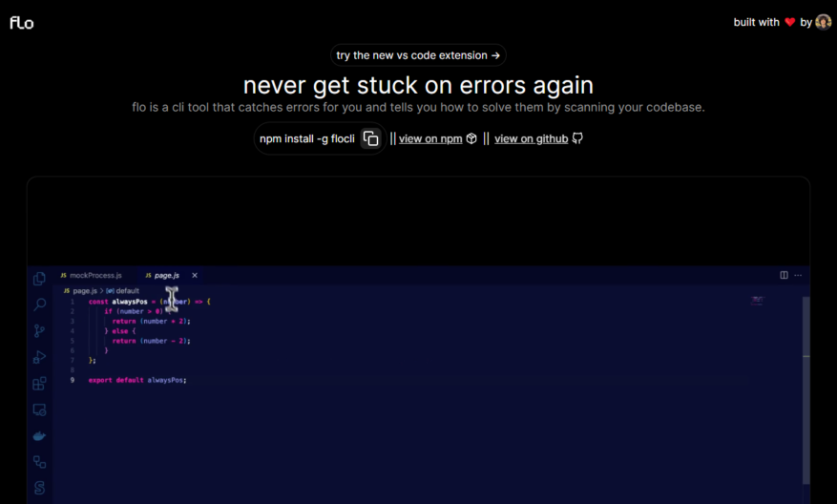Click the return (number - 2) line
Viewport: 837px width, 504px height.
click(151, 341)
